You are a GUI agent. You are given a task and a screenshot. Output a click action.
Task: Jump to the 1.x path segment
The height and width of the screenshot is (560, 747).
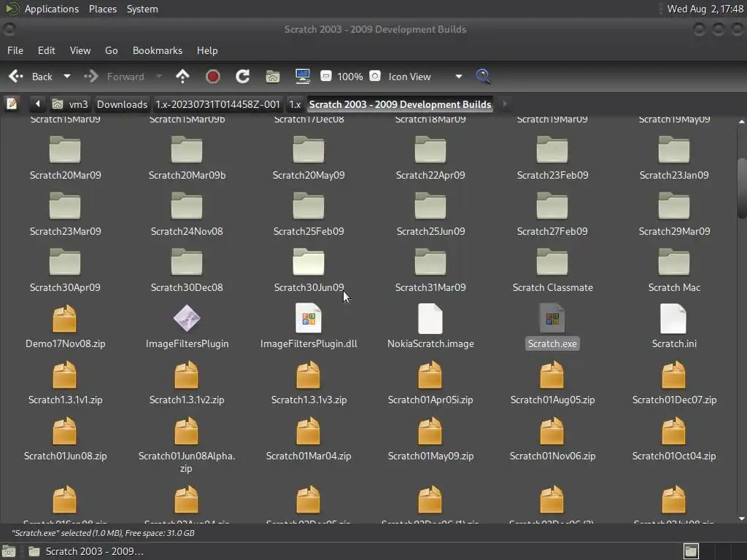[295, 104]
